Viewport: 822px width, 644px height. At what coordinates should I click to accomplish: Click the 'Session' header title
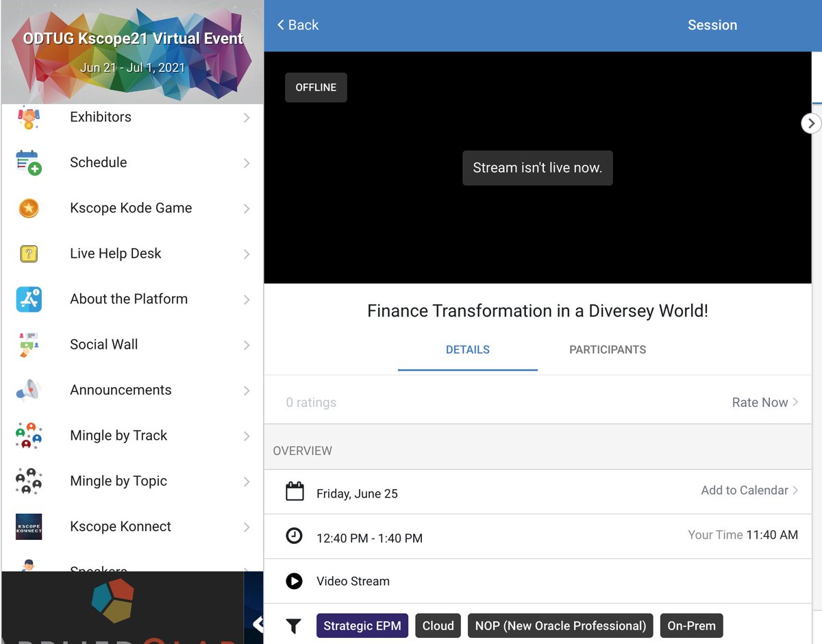[x=712, y=25]
